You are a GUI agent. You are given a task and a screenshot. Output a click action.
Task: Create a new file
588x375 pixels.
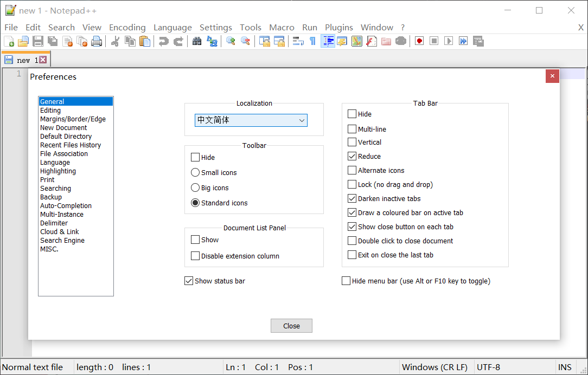pyautogui.click(x=9, y=41)
